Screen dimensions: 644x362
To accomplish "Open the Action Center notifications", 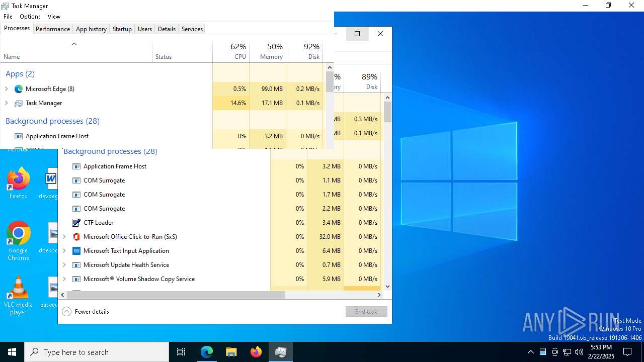I will [x=627, y=352].
